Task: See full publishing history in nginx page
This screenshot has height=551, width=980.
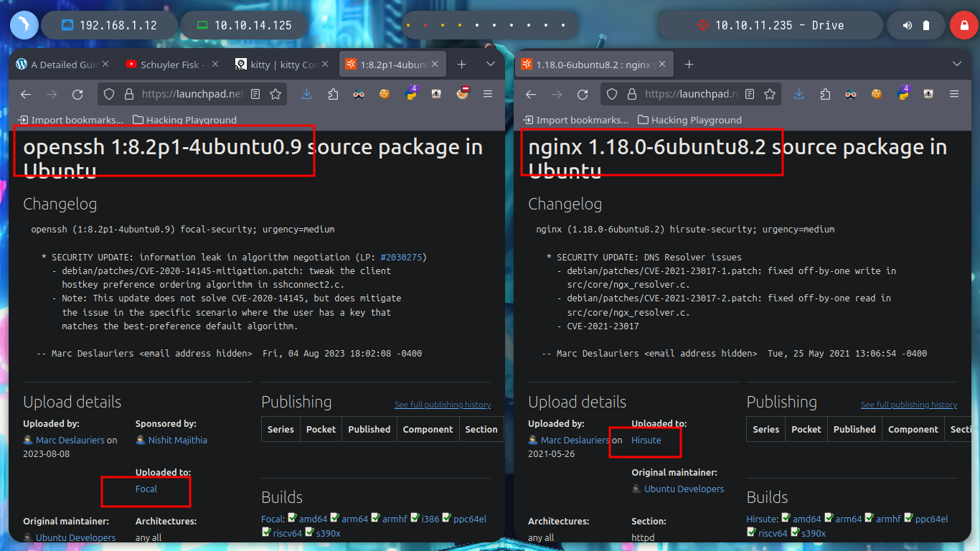Action: (909, 405)
